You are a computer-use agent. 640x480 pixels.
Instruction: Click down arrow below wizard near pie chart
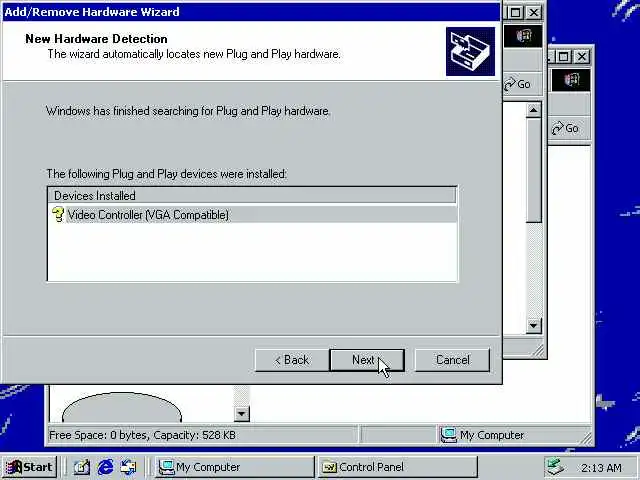tap(241, 414)
